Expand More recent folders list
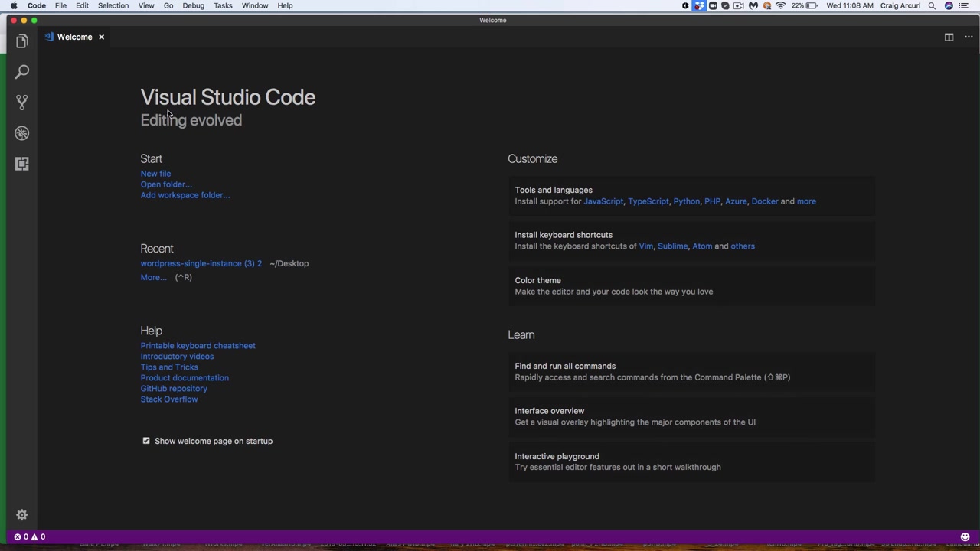Image resolution: width=980 pixels, height=551 pixels. [x=153, y=277]
